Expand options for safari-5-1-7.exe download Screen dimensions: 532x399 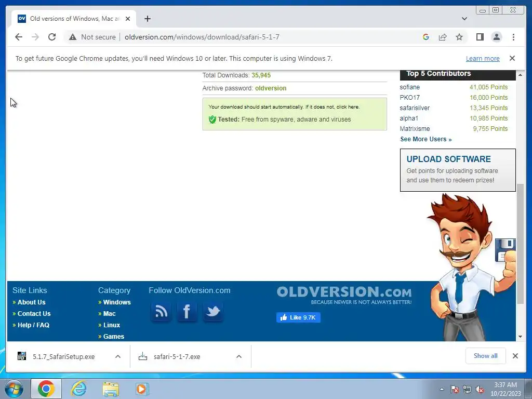click(239, 356)
